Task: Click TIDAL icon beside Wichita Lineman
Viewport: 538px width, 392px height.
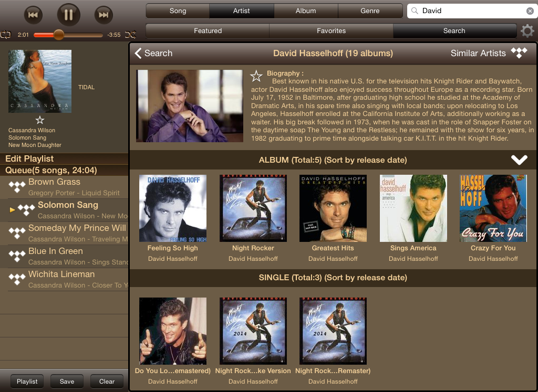Action: click(17, 279)
